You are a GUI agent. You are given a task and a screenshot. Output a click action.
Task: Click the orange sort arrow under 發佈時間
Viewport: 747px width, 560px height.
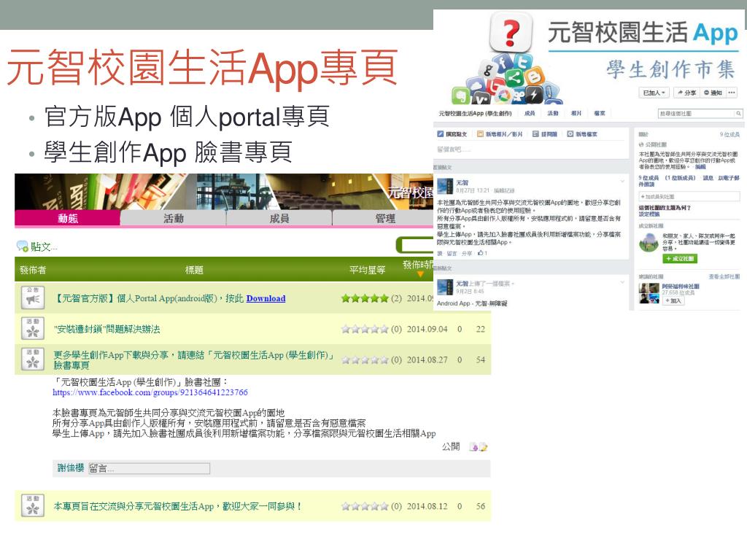pyautogui.click(x=420, y=274)
